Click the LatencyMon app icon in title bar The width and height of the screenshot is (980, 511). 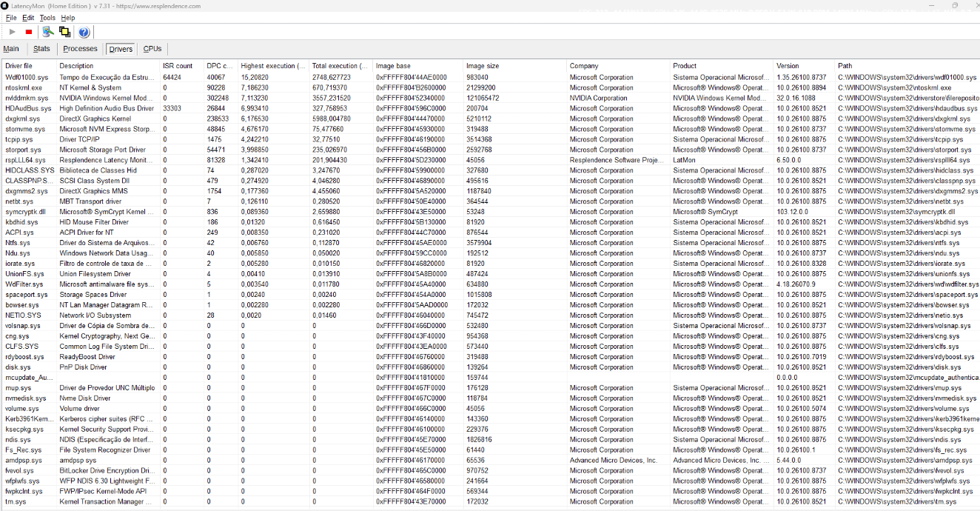tap(5, 6)
